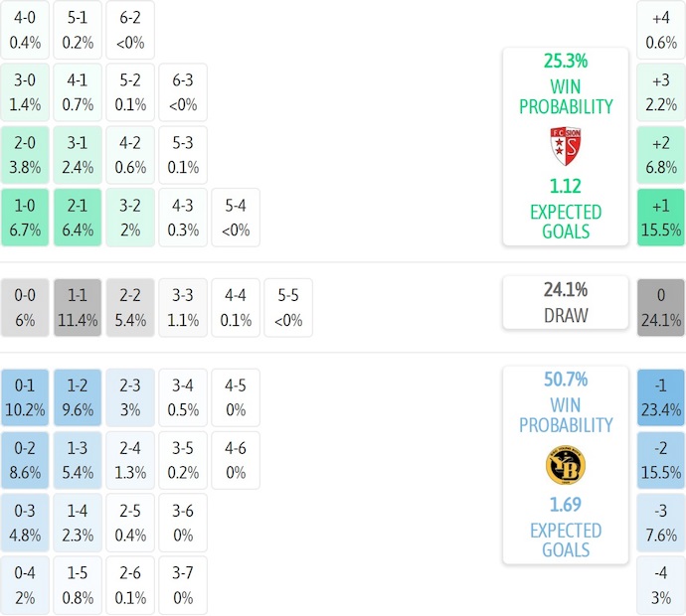The height and width of the screenshot is (616, 686).
Task: Select the 0-1 scoreline cell
Action: [x=25, y=397]
